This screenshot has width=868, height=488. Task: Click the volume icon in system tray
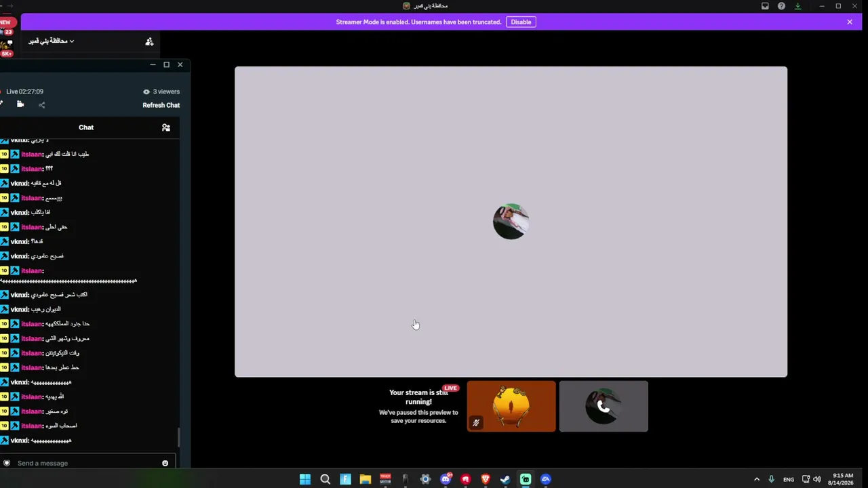click(x=817, y=479)
